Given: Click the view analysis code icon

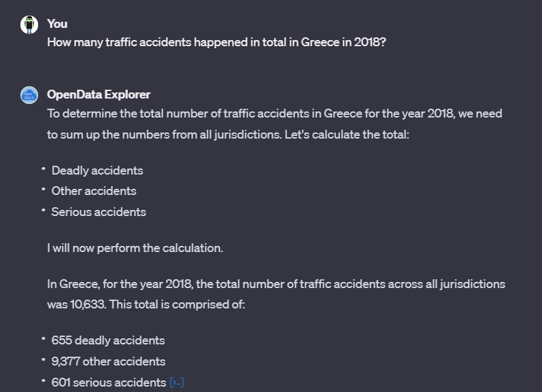Looking at the screenshot, I should tap(177, 382).
